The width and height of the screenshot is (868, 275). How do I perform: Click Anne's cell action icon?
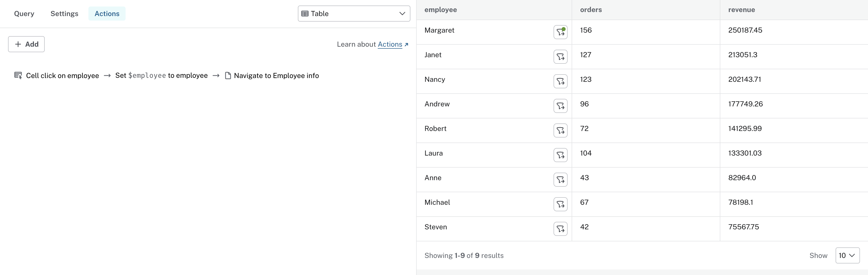tap(560, 180)
